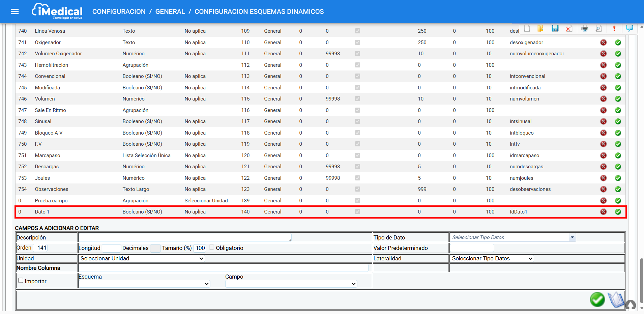Click green check on Marcapaso row
Screen dimensions: 644x314
(x=618, y=155)
